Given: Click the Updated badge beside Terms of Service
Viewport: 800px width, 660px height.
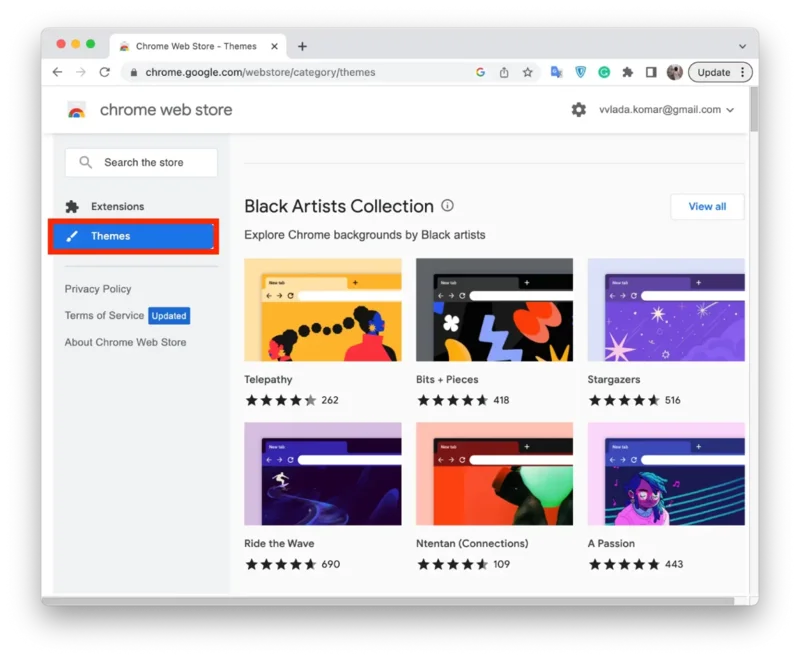Looking at the screenshot, I should (x=169, y=316).
